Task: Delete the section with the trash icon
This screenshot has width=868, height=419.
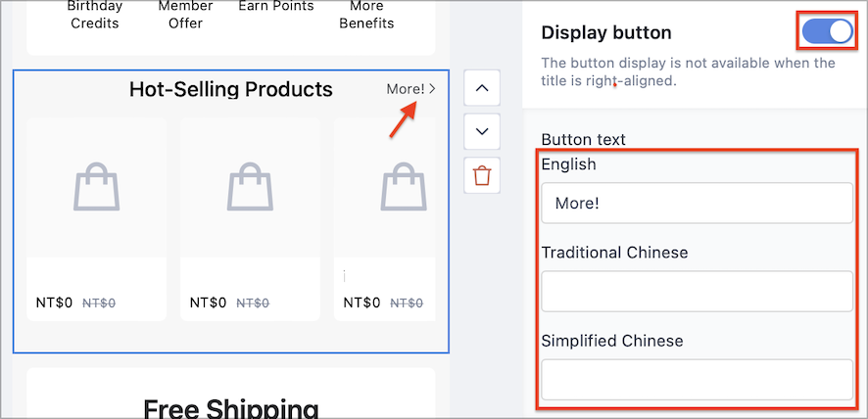Action: click(x=482, y=175)
